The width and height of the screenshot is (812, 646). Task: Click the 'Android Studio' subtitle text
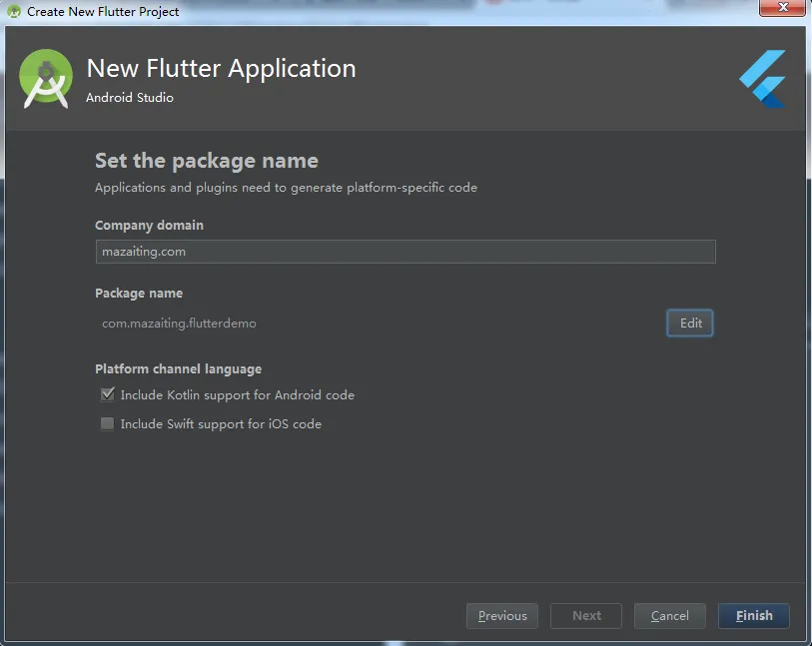click(x=130, y=97)
